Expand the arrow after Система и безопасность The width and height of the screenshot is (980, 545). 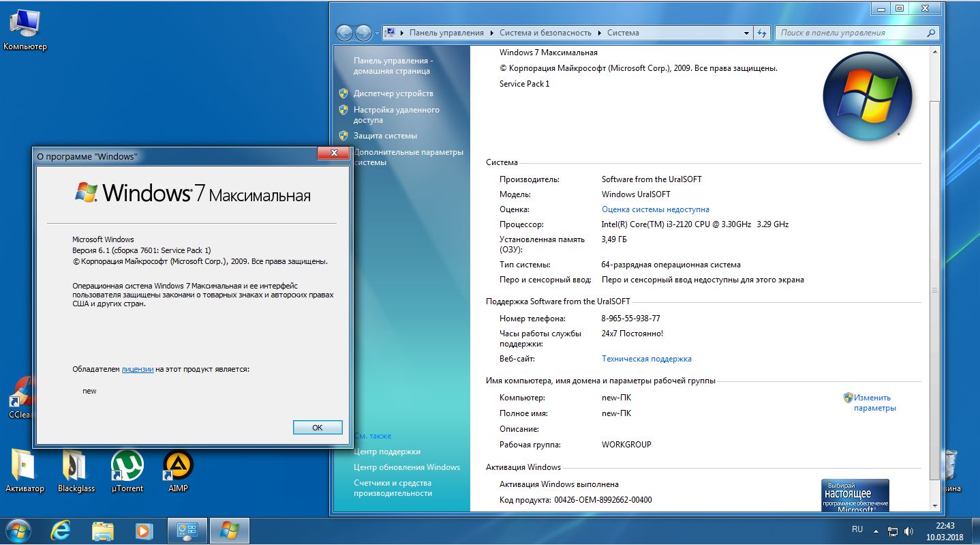tap(600, 33)
